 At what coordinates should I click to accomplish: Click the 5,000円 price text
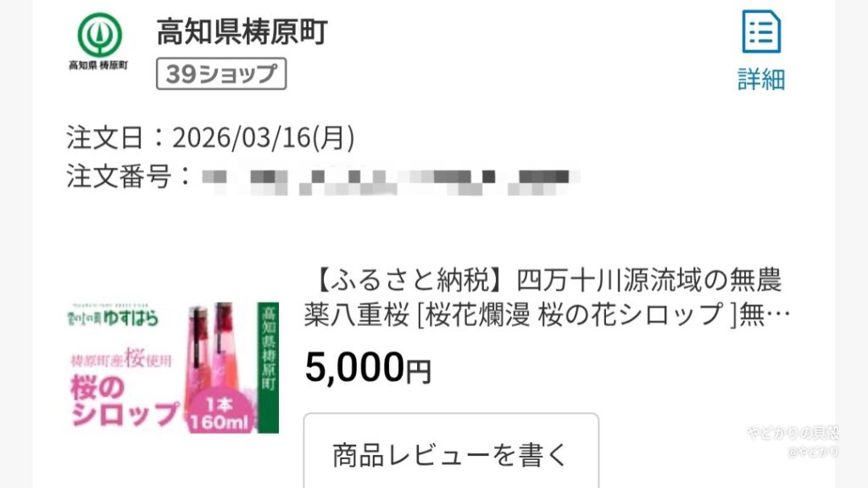click(368, 368)
